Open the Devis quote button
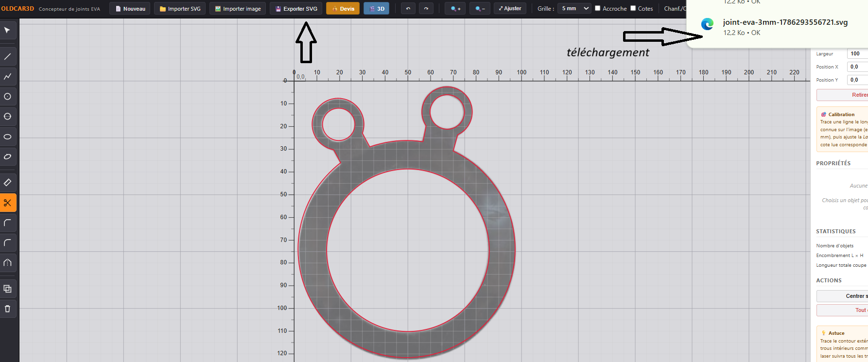This screenshot has height=362, width=868. 343,9
